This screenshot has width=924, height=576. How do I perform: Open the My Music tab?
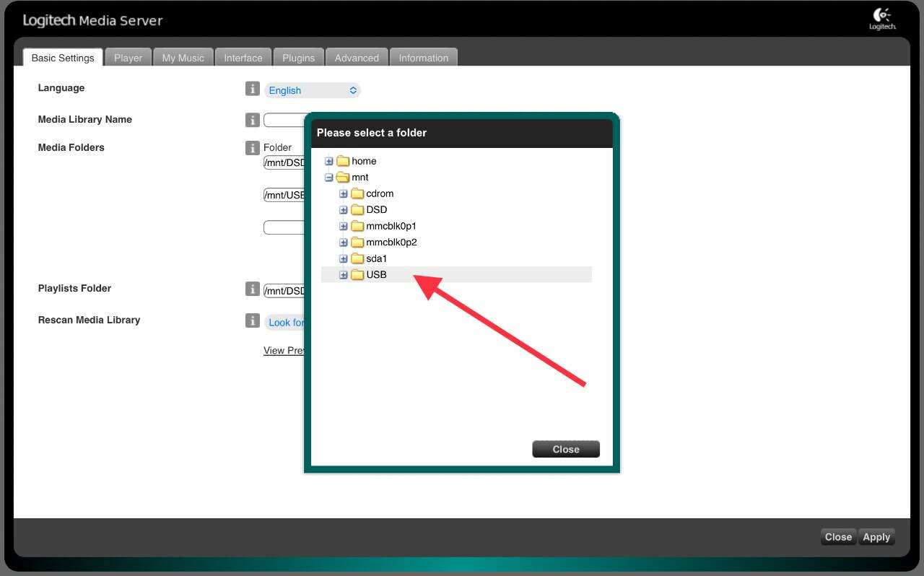183,58
